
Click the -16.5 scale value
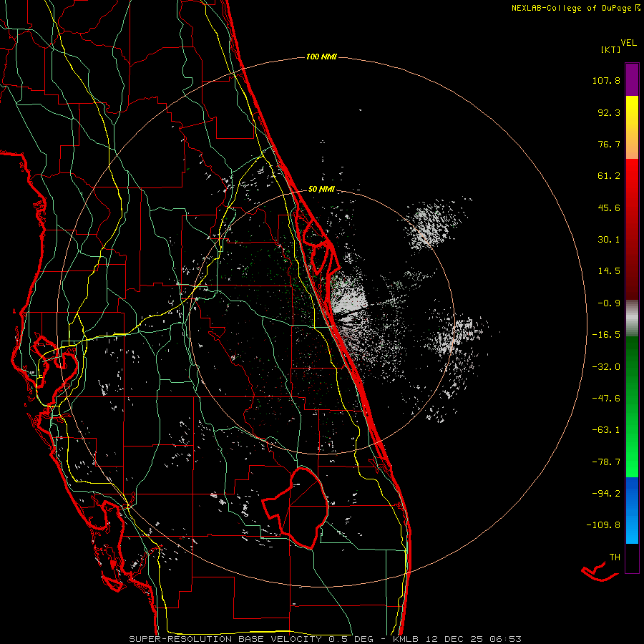click(x=606, y=335)
